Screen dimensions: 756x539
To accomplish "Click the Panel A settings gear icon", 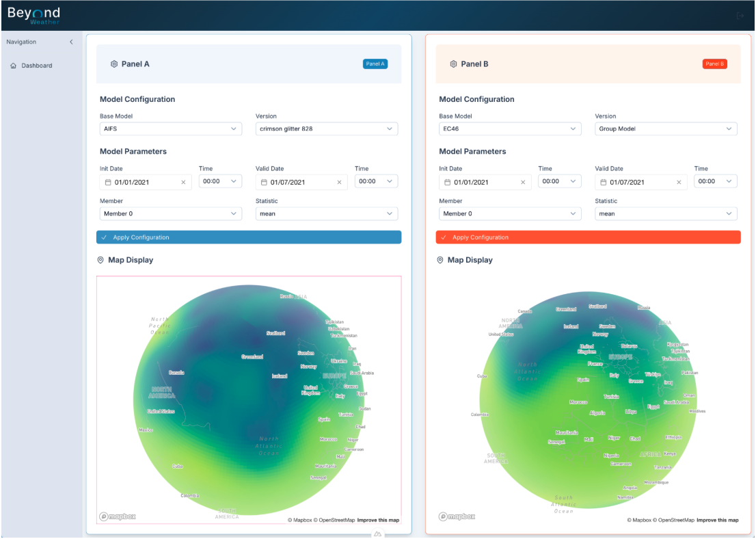I will coord(114,64).
